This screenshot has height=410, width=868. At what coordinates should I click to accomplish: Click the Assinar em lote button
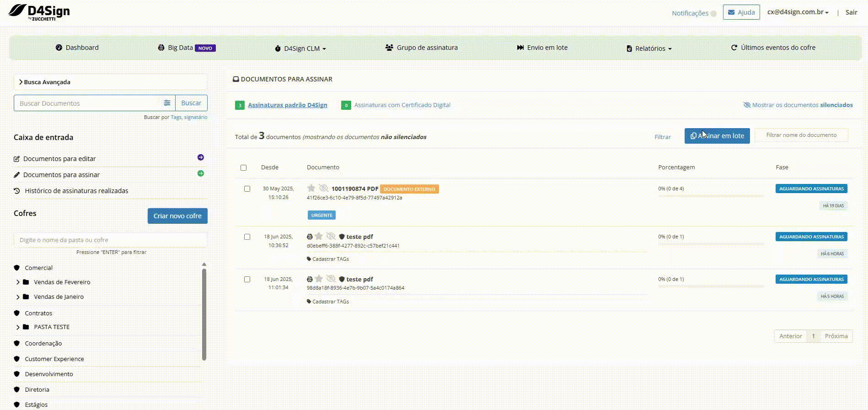[717, 135]
